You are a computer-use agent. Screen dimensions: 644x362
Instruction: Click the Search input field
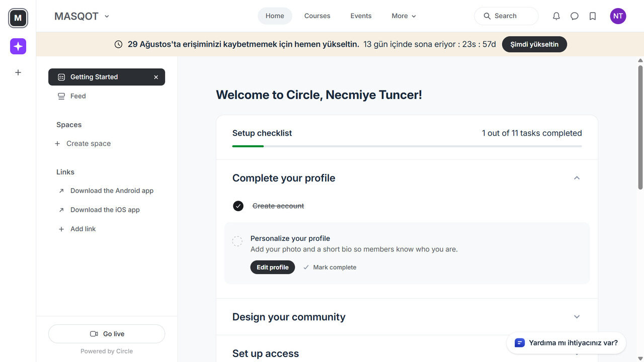coord(506,16)
